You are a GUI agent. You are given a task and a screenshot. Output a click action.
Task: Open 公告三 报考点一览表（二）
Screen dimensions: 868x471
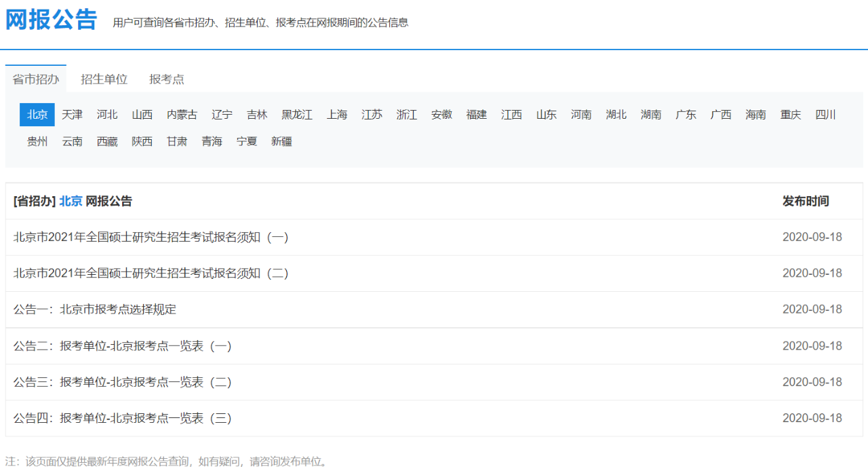(122, 382)
